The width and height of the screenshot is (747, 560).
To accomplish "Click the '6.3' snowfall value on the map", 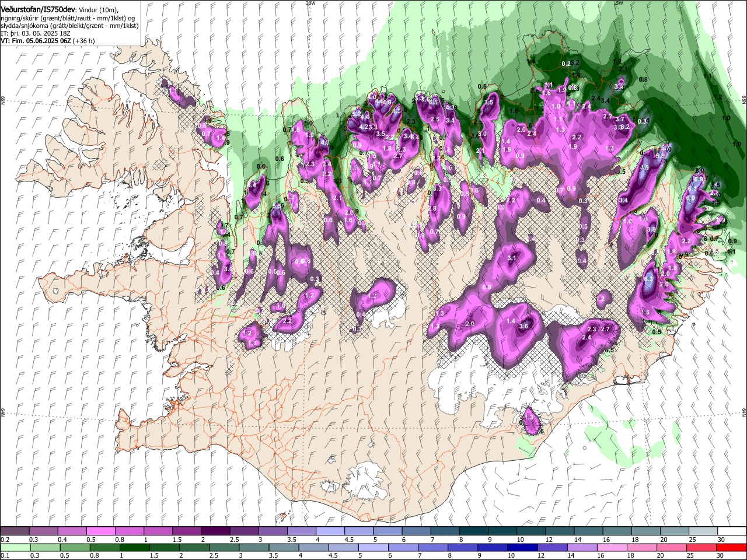I will pyautogui.click(x=648, y=279).
